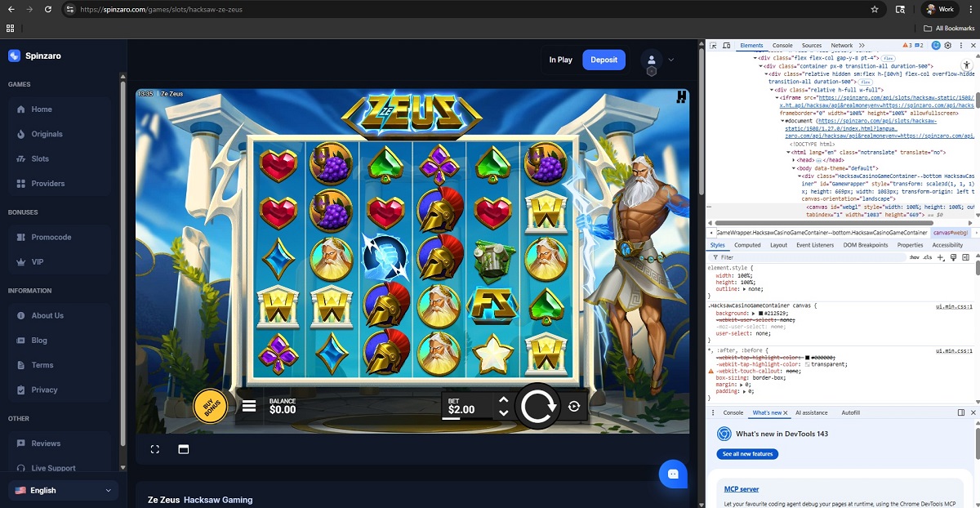Toggle .cls class editor in Styles
This screenshot has width=980, height=508.
(927, 257)
